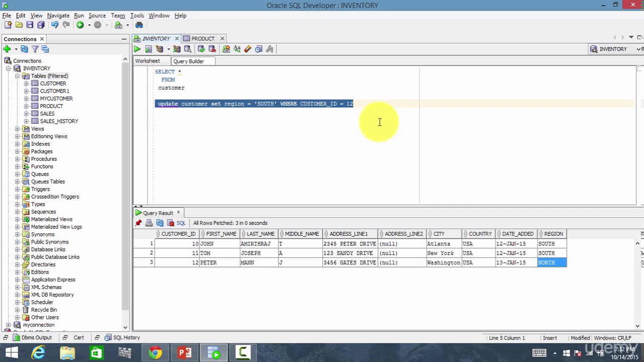Click the To Upper/Lower/InitCap icon
Viewport: 644px width, 362px height.
point(237,49)
